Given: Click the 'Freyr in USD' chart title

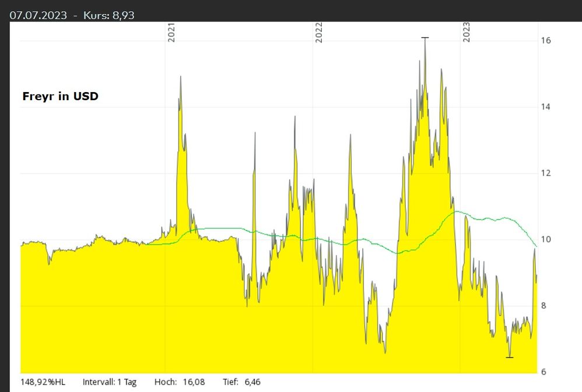Looking at the screenshot, I should 60,96.
